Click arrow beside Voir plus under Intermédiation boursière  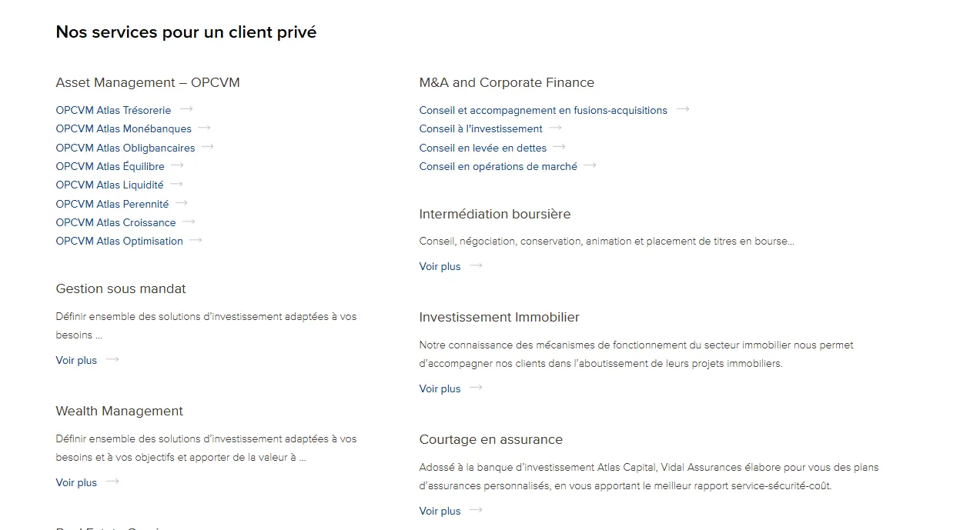click(x=476, y=265)
